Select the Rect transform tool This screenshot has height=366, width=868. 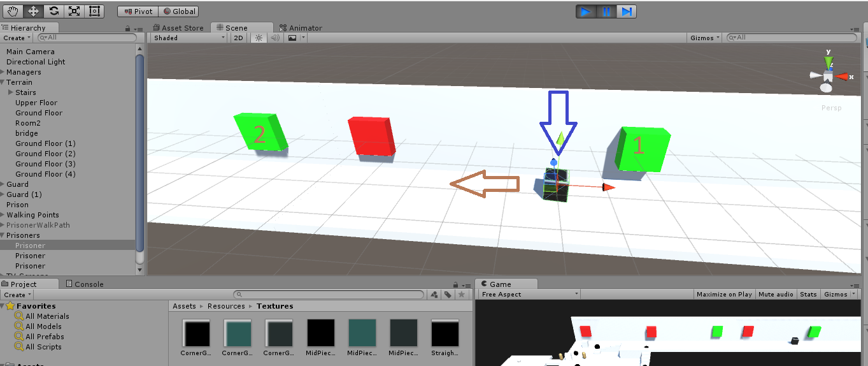pos(94,11)
